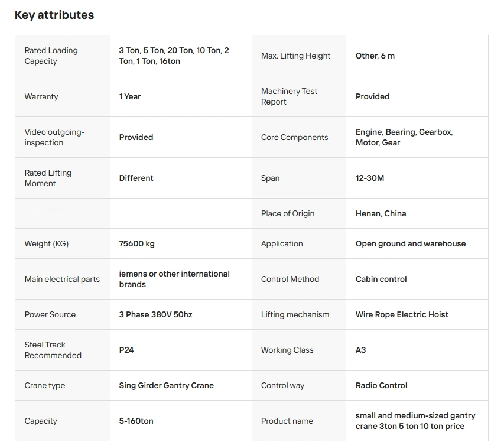Select the 5-160ton capacity value
The width and height of the screenshot is (504, 445).
coord(136,421)
